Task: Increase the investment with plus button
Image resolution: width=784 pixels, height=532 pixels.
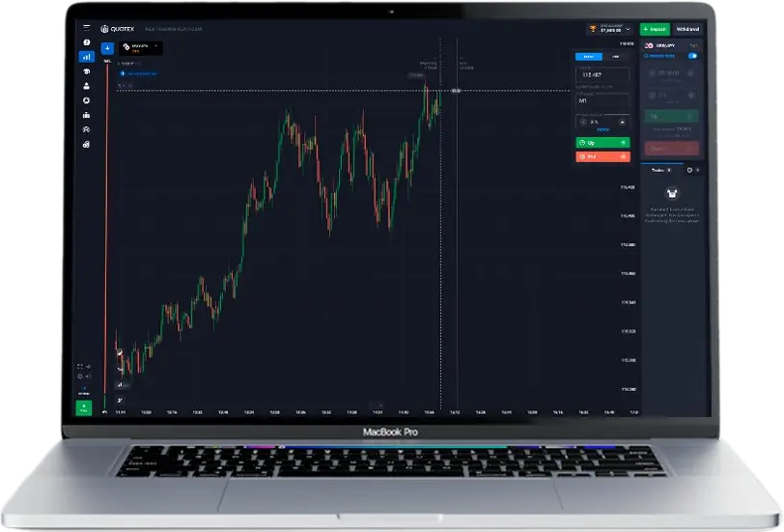Action: 623,122
